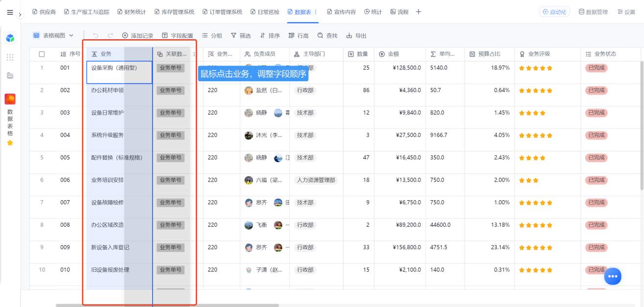This screenshot has height=307, width=644.
Task: Click the blue floating more-actions button
Action: [613, 276]
